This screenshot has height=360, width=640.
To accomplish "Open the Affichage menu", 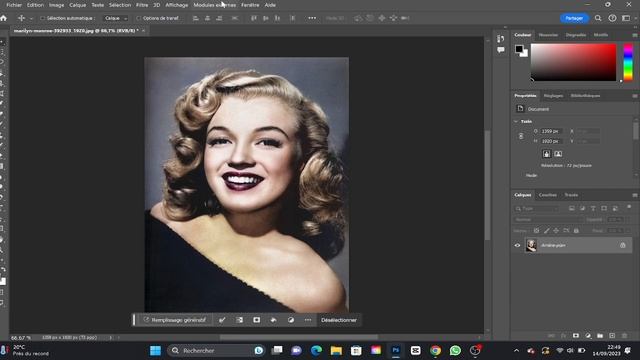I will coord(177,5).
